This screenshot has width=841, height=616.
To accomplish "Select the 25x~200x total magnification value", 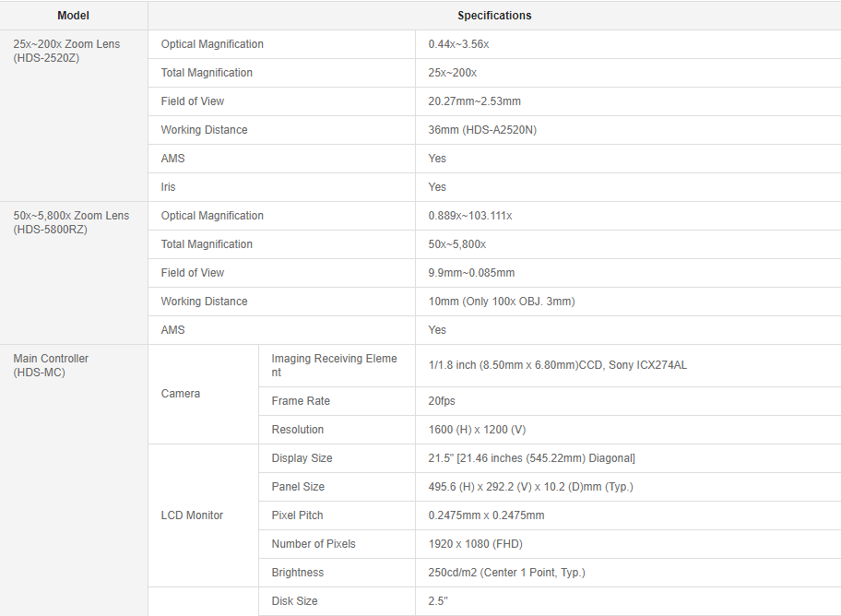I will (453, 73).
